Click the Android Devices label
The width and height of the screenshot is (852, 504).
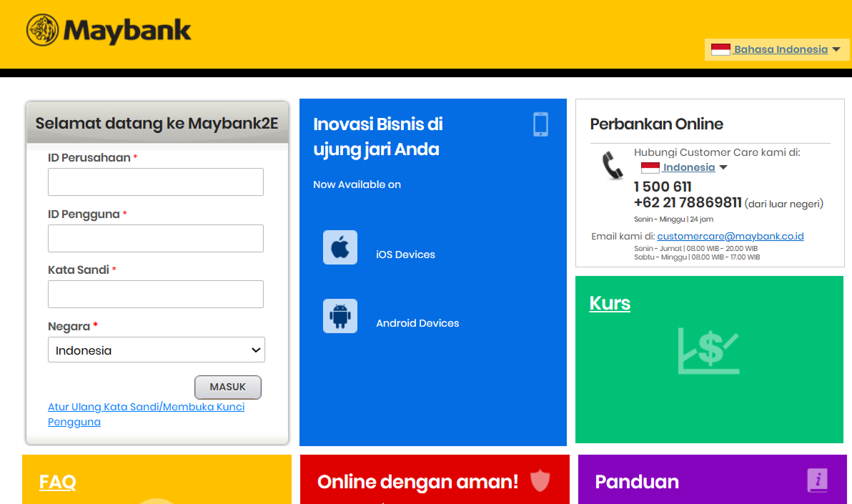417,323
